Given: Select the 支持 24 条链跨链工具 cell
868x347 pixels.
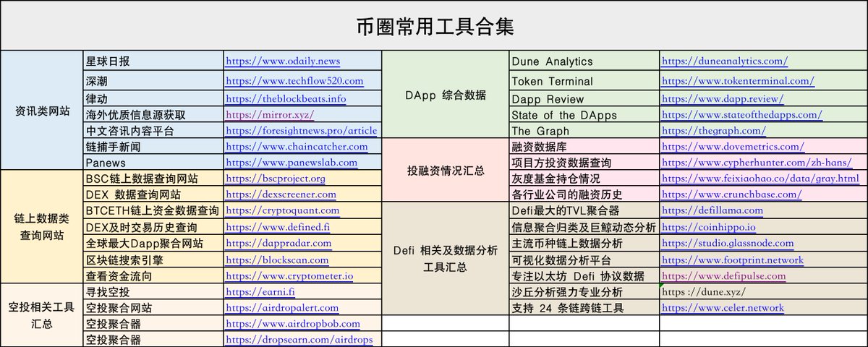Looking at the screenshot, I should tap(584, 308).
